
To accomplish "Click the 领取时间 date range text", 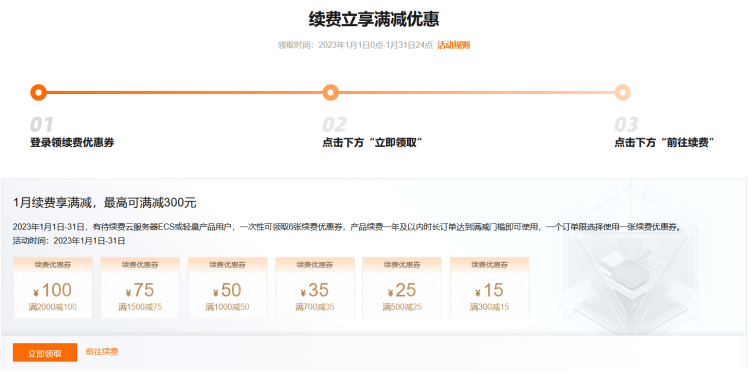I will click(x=355, y=45).
